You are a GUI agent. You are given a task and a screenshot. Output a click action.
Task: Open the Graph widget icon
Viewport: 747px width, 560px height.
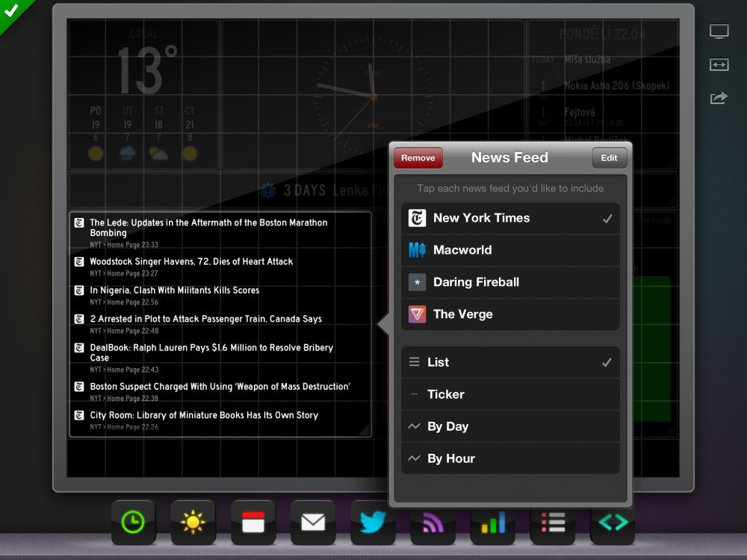point(493,523)
